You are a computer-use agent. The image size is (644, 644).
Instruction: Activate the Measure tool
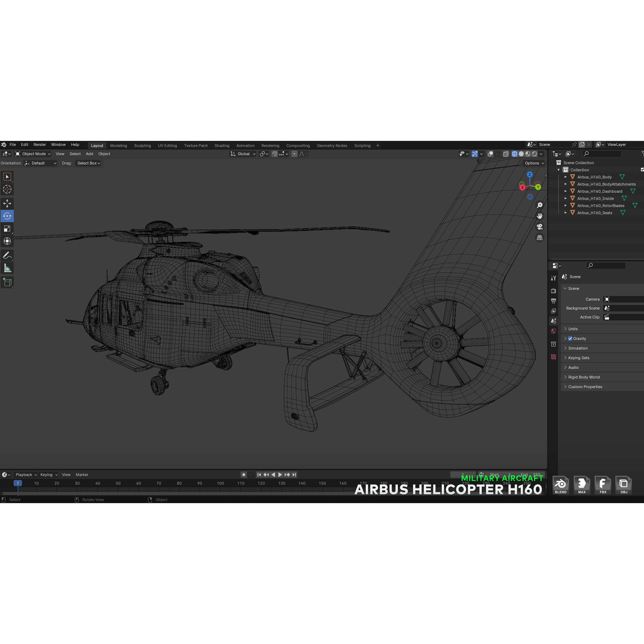click(7, 268)
